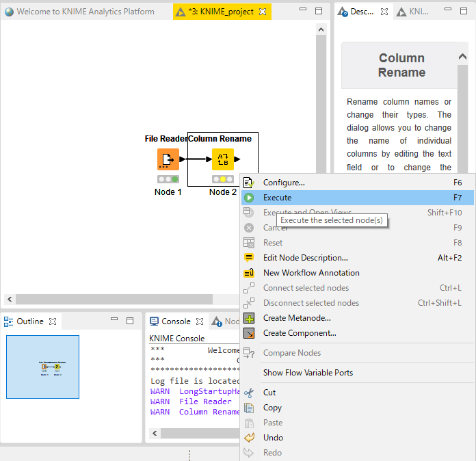476x461 pixels.
Task: Select Undo from the context menu
Action: [x=358, y=438]
